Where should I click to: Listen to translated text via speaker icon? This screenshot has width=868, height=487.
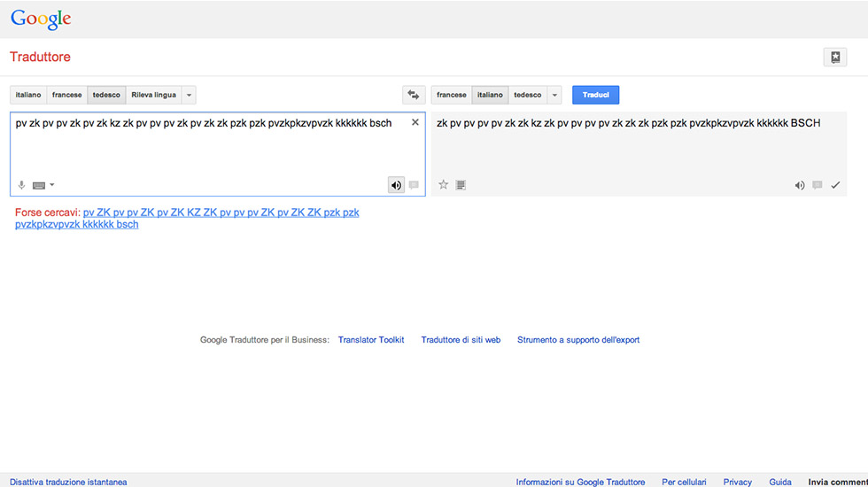[x=800, y=185]
